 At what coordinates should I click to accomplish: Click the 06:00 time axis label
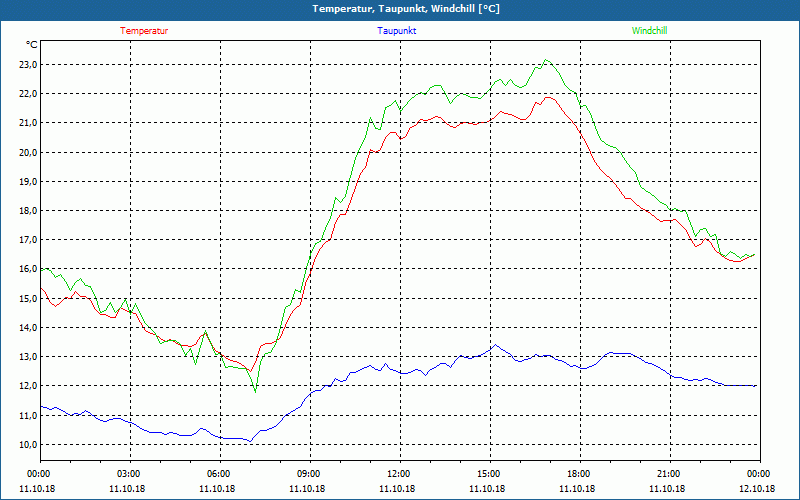(220, 474)
